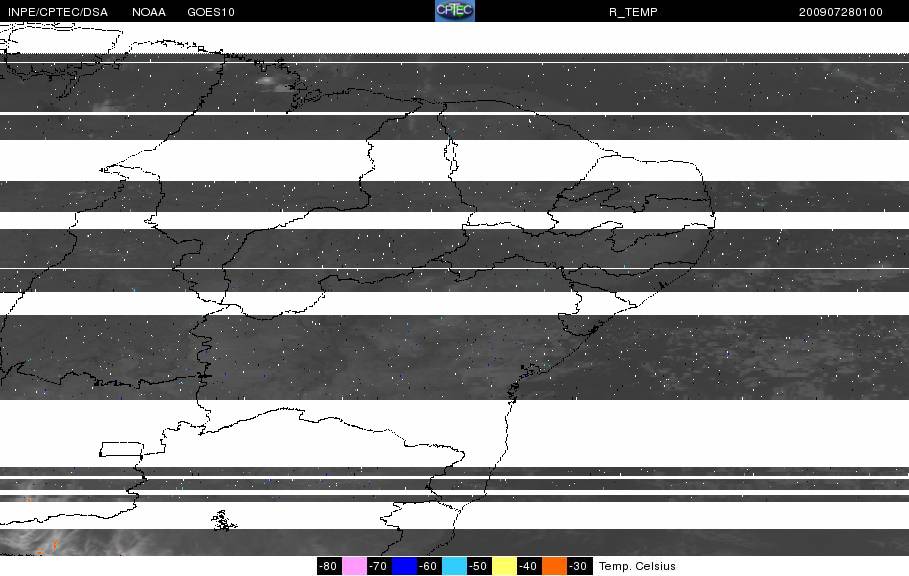Click the -80 legend value
This screenshot has width=909, height=576.
click(x=328, y=566)
